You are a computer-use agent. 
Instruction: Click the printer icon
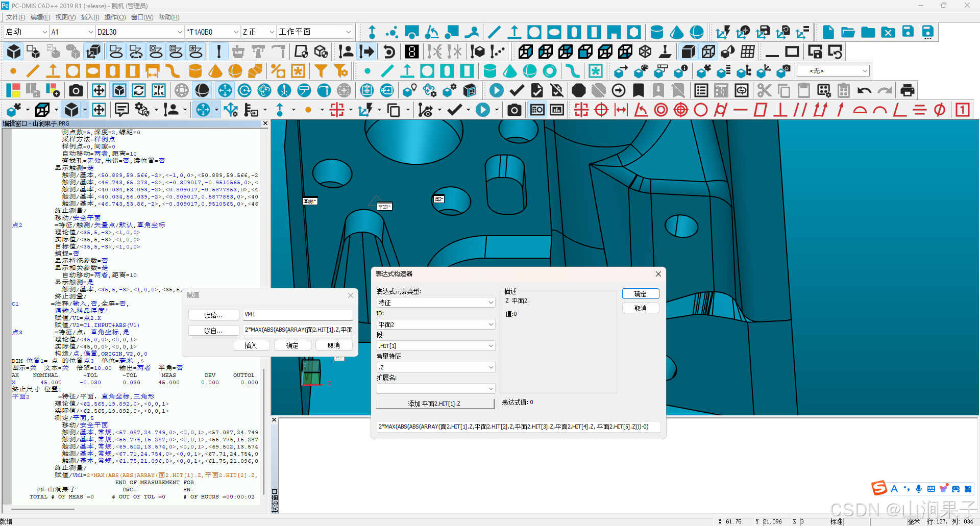(x=908, y=90)
